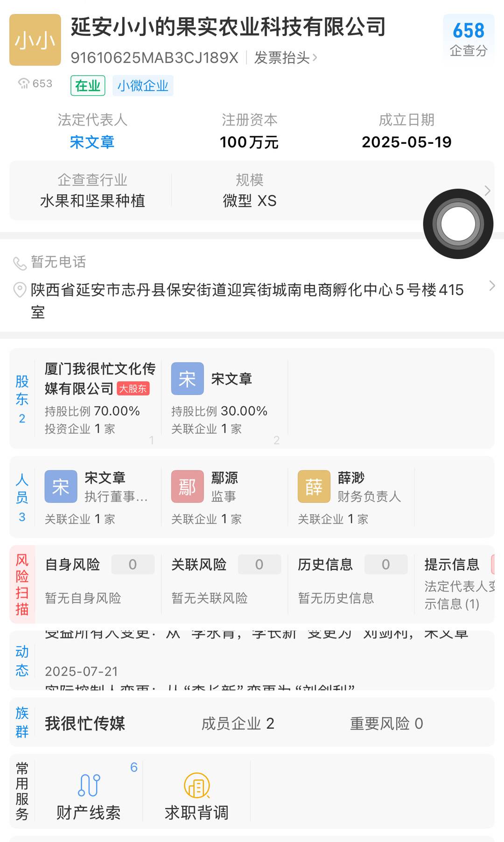The image size is (504, 842).
Task: Open shareholder 厦门我很忙文化传媒有限公司
Action: point(99,378)
